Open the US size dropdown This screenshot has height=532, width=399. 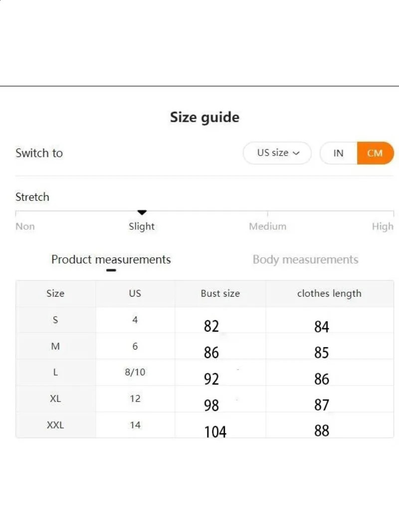coord(277,153)
